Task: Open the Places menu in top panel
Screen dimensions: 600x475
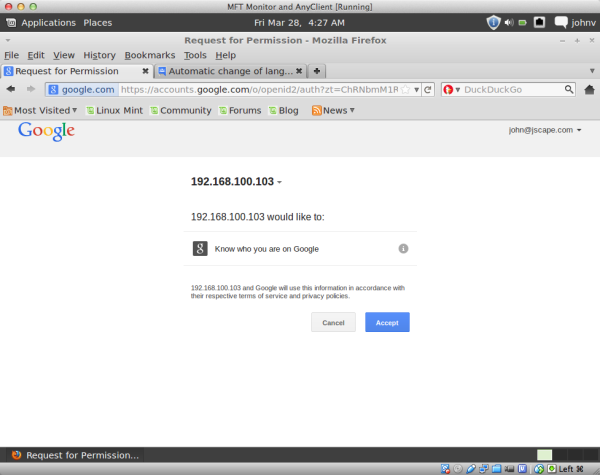Action: pos(98,23)
